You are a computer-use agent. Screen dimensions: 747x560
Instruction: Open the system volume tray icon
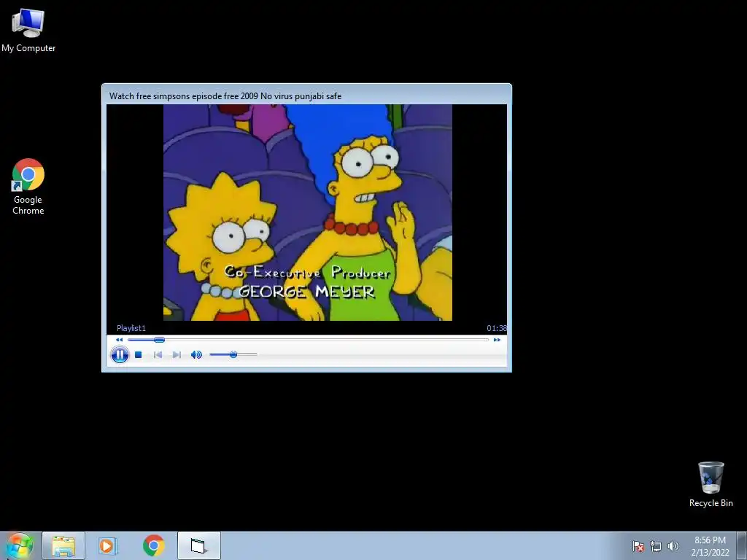673,546
